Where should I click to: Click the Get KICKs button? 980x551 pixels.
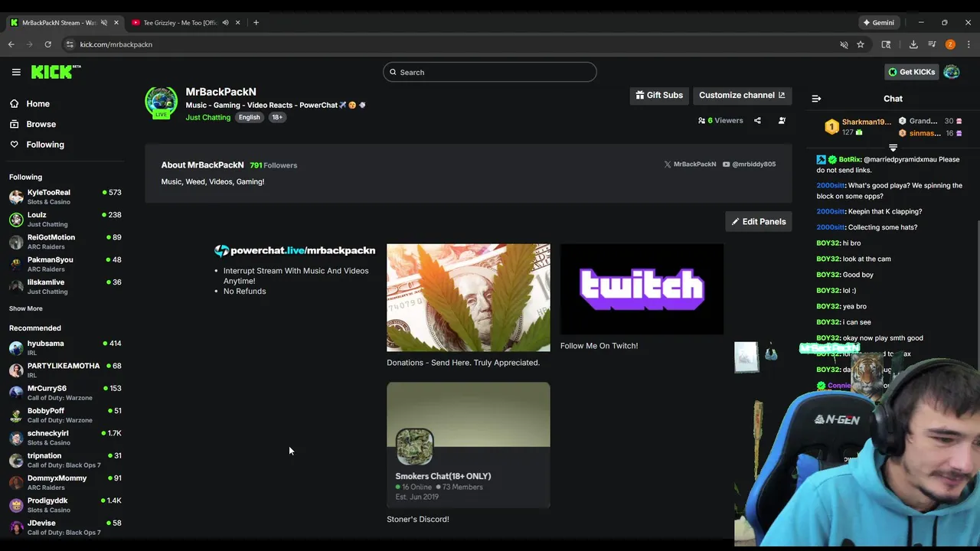[x=911, y=72]
